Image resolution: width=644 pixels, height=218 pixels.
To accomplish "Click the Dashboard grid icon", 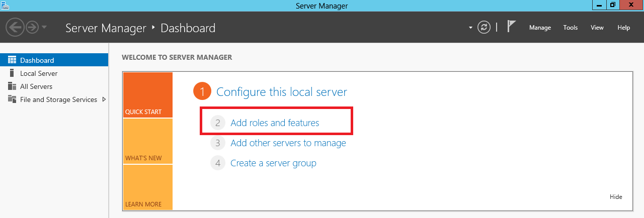I will coord(12,60).
